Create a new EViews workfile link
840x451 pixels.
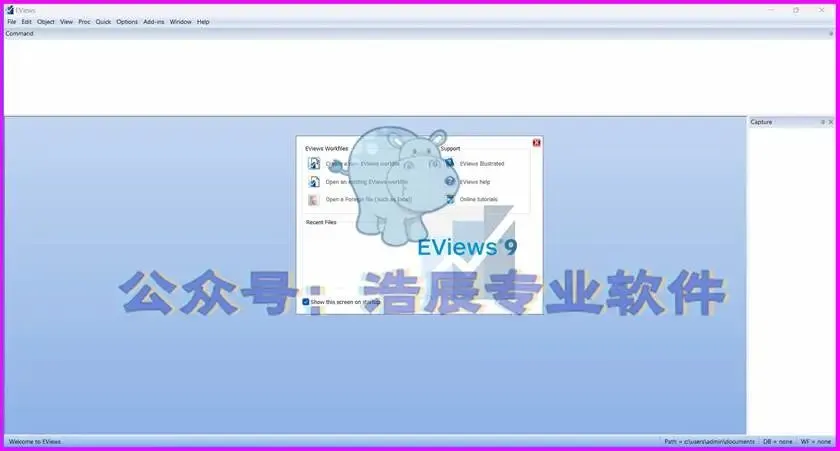pyautogui.click(x=363, y=164)
